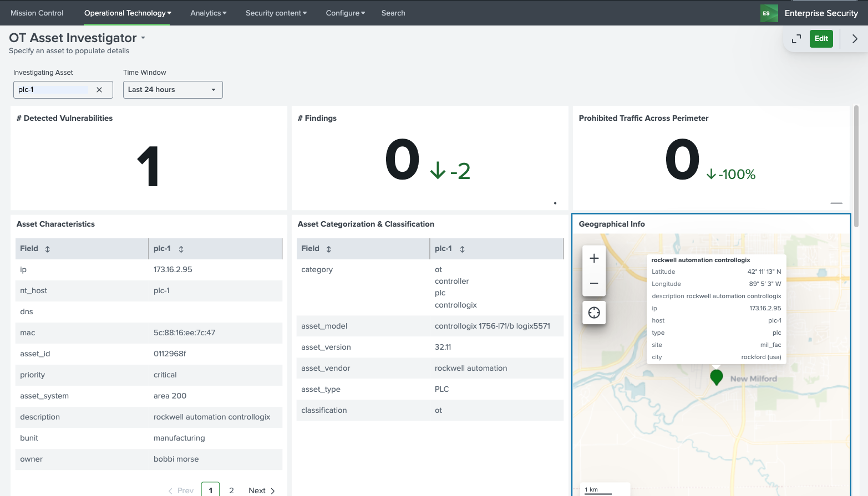Open the Analytics menu
This screenshot has width=868, height=496.
coord(208,13)
